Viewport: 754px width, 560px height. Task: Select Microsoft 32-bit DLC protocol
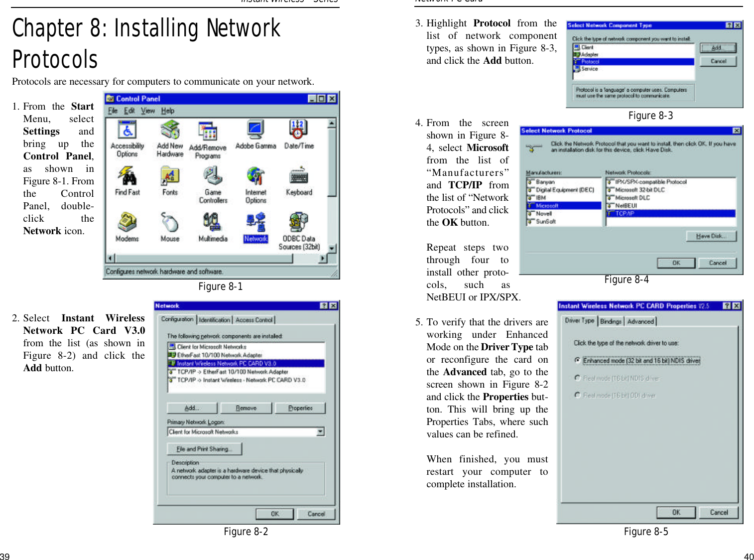pyautogui.click(x=670, y=190)
